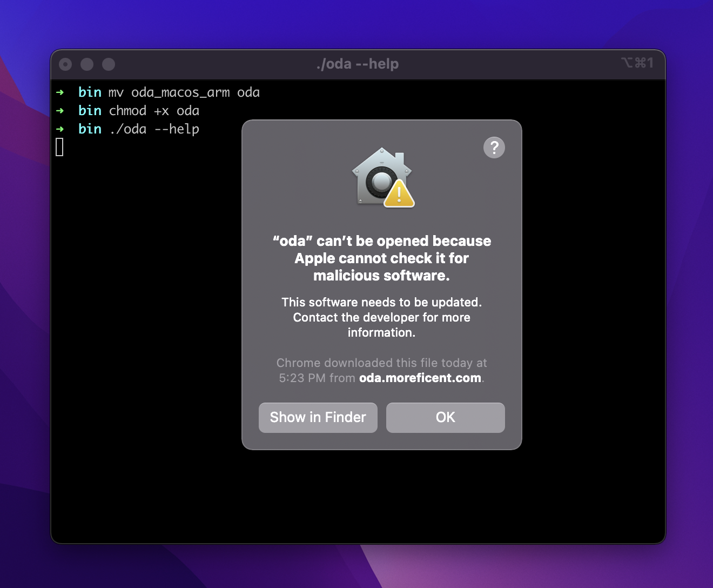Click the "Chrome downloaded this file" text

(381, 363)
